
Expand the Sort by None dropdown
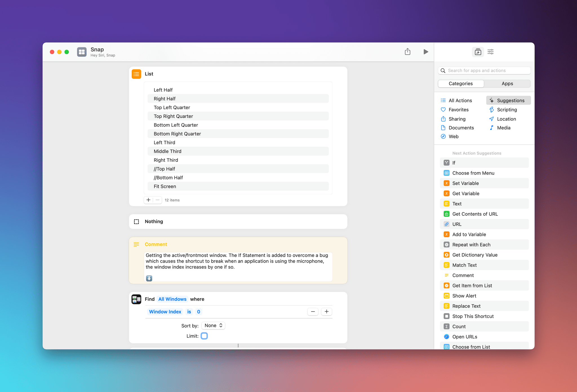click(213, 325)
